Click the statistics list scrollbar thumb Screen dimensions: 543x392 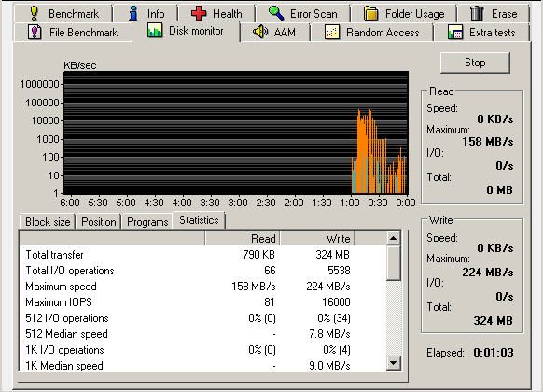[394, 263]
